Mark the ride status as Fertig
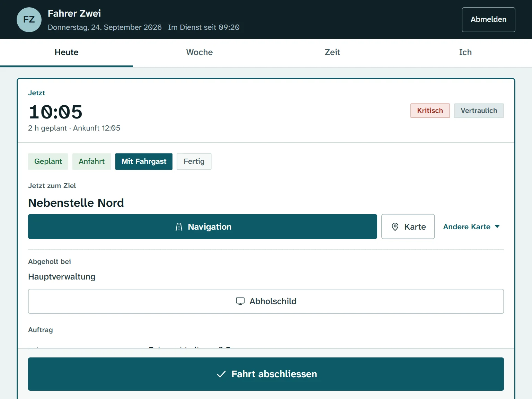The height and width of the screenshot is (399, 532). (x=194, y=161)
